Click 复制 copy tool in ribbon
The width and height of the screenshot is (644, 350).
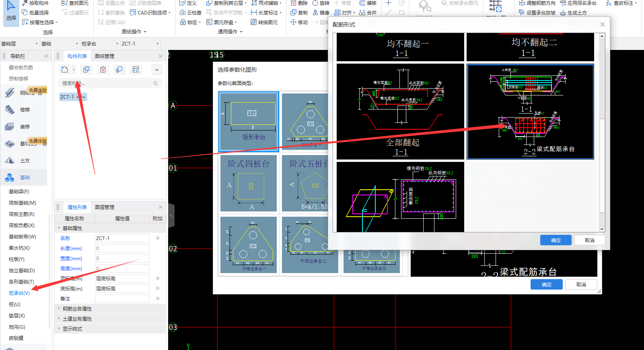click(x=299, y=12)
